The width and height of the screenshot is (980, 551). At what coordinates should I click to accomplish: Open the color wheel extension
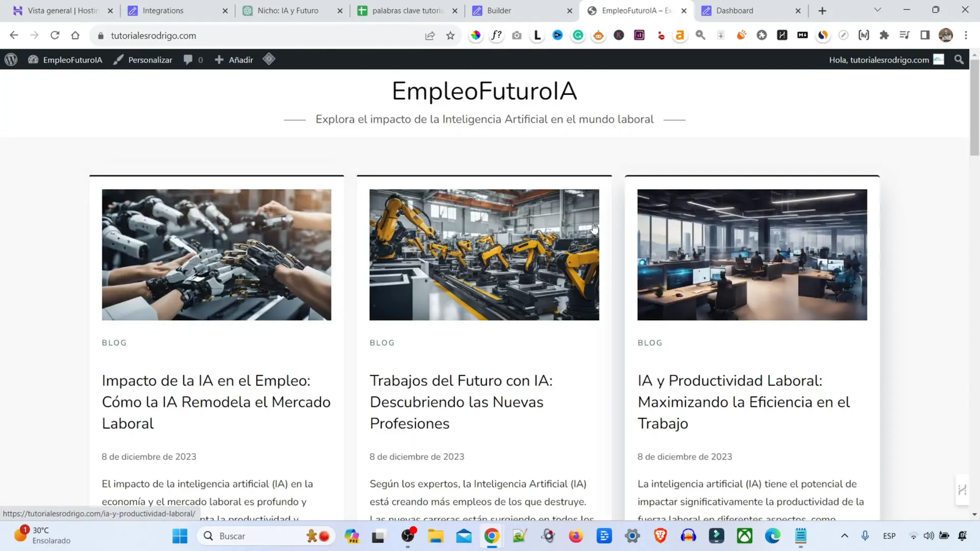coord(475,35)
